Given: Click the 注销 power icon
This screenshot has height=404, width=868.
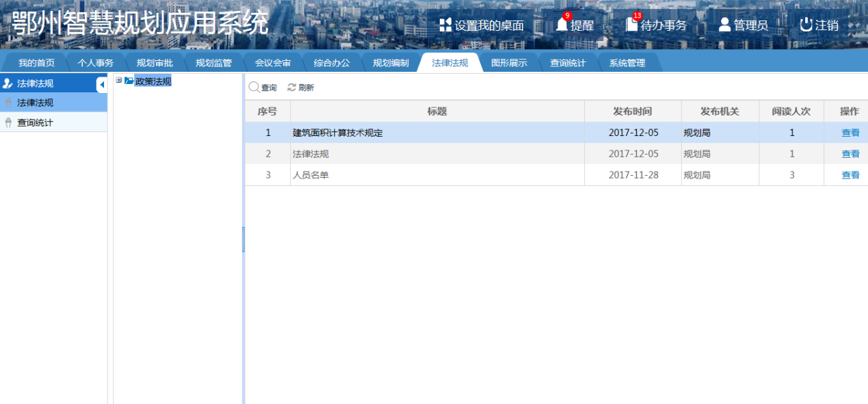Looking at the screenshot, I should click(x=806, y=25).
